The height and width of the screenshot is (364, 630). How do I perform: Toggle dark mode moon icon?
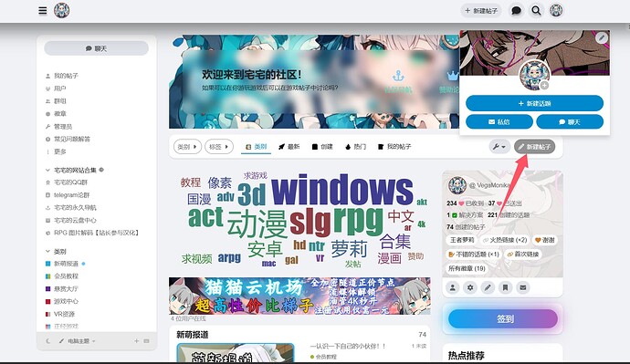[48, 341]
